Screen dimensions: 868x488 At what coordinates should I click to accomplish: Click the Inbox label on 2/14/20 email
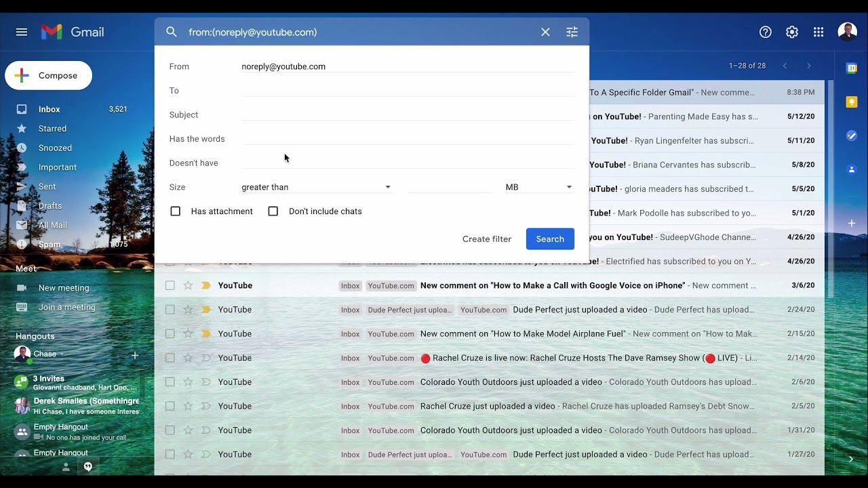[x=351, y=358]
